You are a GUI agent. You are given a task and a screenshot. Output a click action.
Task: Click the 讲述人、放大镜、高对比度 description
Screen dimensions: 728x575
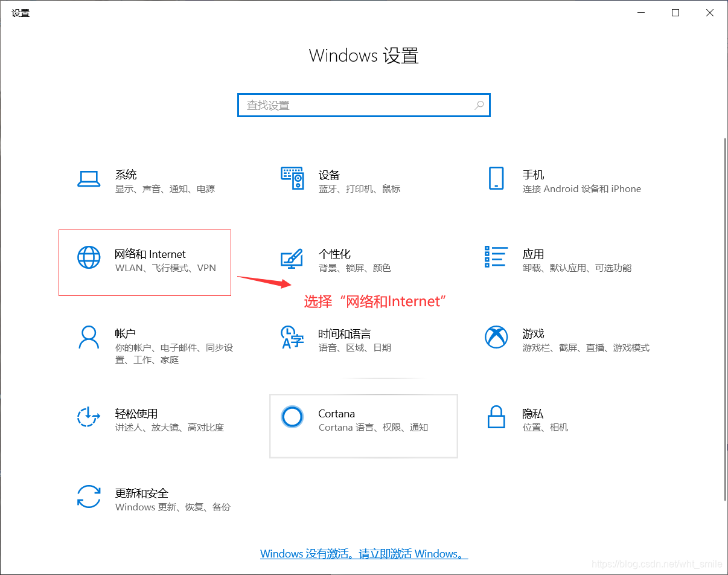click(170, 428)
